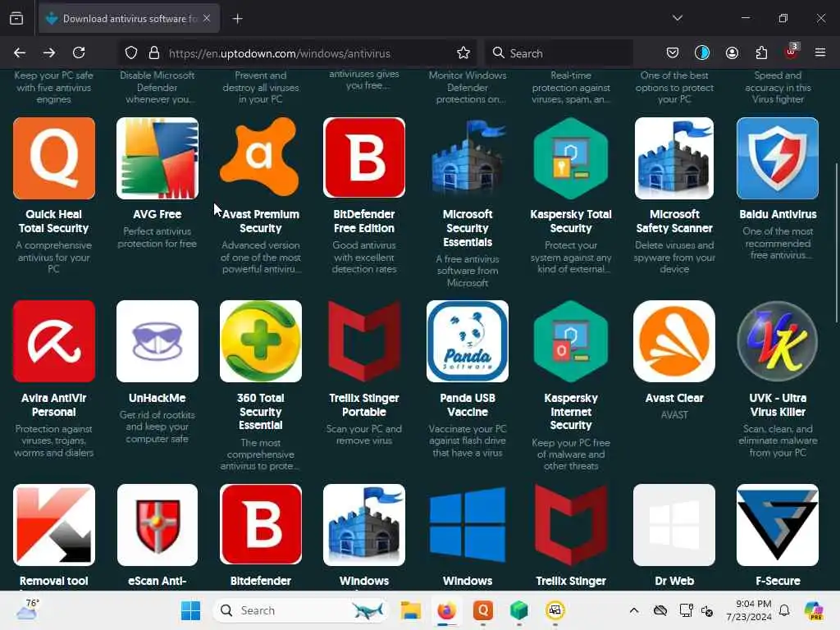Viewport: 840px width, 630px height.
Task: Open the Firefox dark reader extension icon
Action: 702,52
